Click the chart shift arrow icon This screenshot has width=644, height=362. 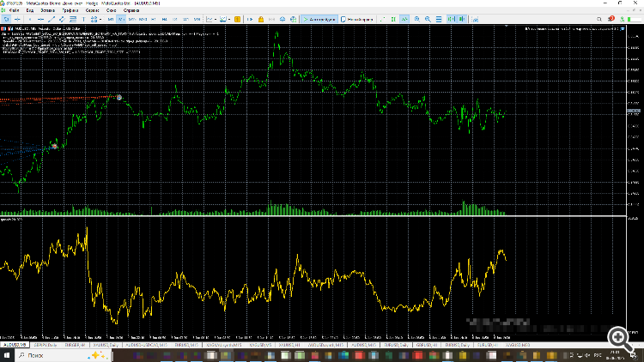[250, 19]
